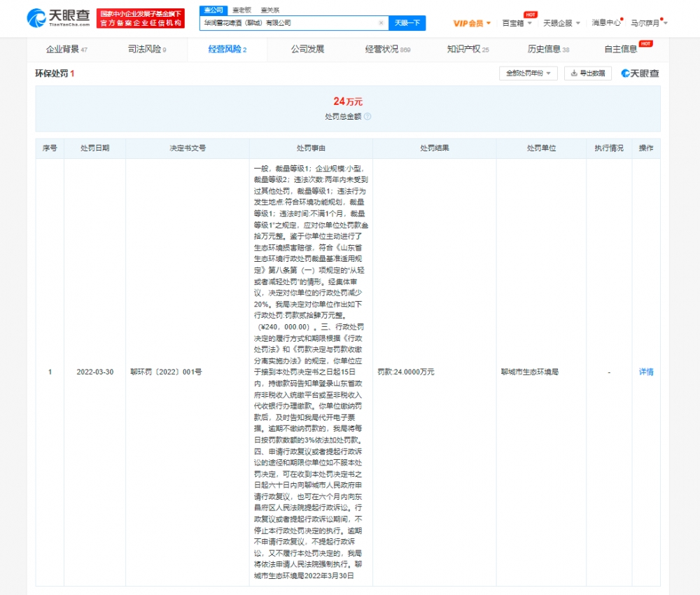The height and width of the screenshot is (595, 700).
Task: Click the 处罚单位 column header
Action: 542,148
